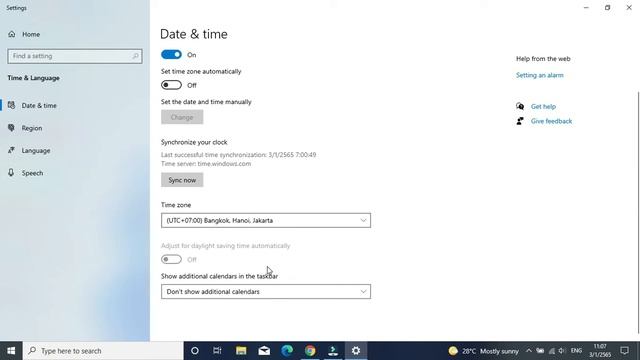Open the Setting an alarm link
The width and height of the screenshot is (640, 360).
pos(540,75)
